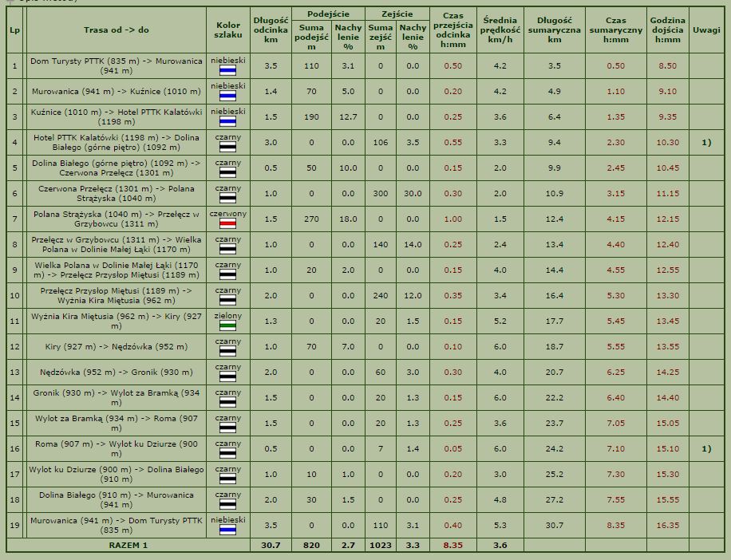This screenshot has height=560, width=731.
Task: Select the Czerwona Przełęcz to Polana Strążyska route
Action: click(x=116, y=193)
